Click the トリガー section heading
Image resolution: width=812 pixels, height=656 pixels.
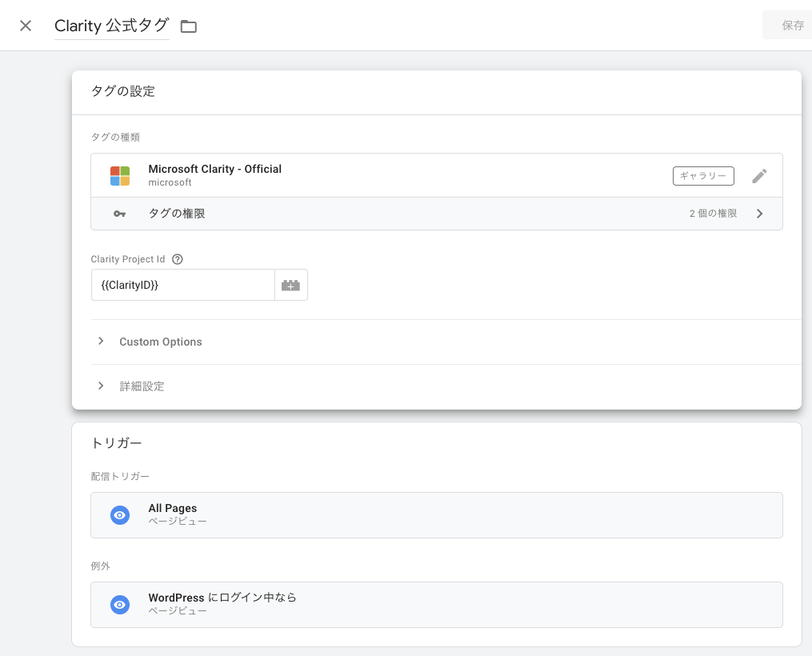click(116, 443)
